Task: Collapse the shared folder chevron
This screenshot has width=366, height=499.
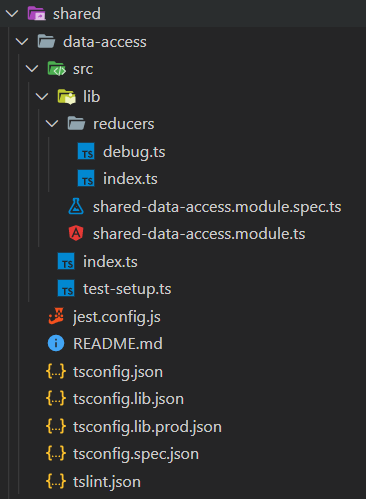Action: coord(12,14)
